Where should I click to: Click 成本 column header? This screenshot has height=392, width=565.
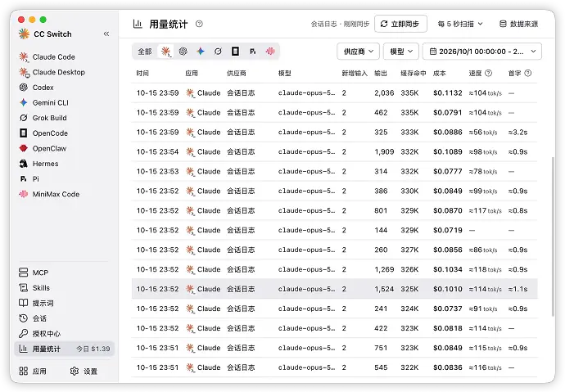[439, 73]
